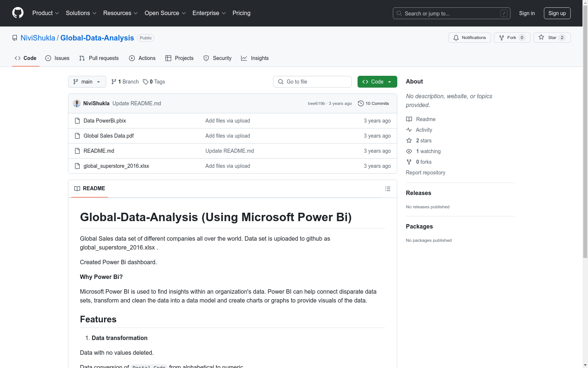Click the eye icon beside 1 watching
The width and height of the screenshot is (588, 368).
coord(409,151)
